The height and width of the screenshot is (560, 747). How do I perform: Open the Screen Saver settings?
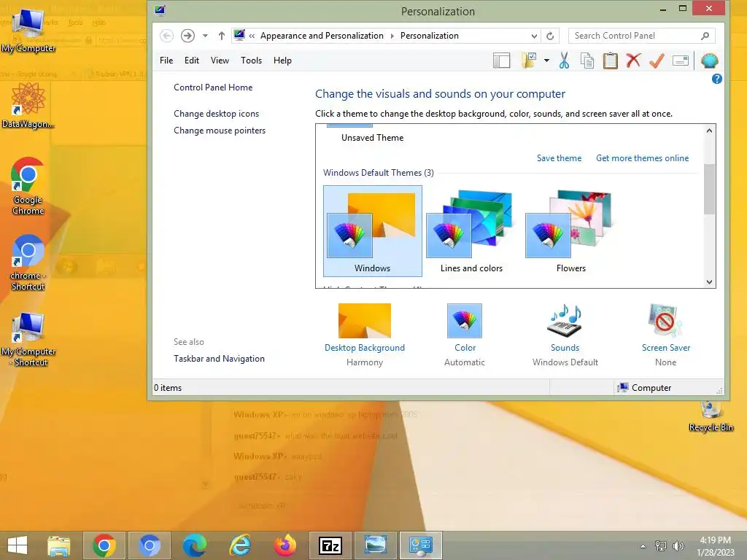click(665, 335)
